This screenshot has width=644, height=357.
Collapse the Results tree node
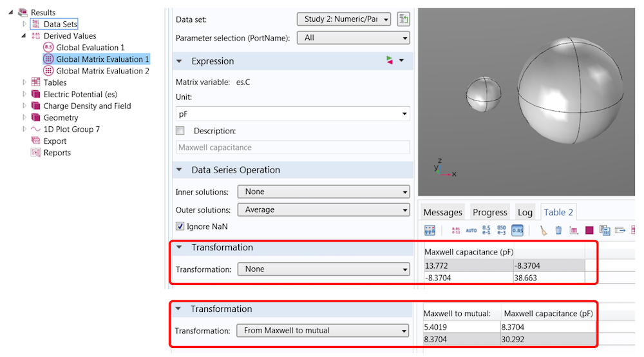pos(11,12)
